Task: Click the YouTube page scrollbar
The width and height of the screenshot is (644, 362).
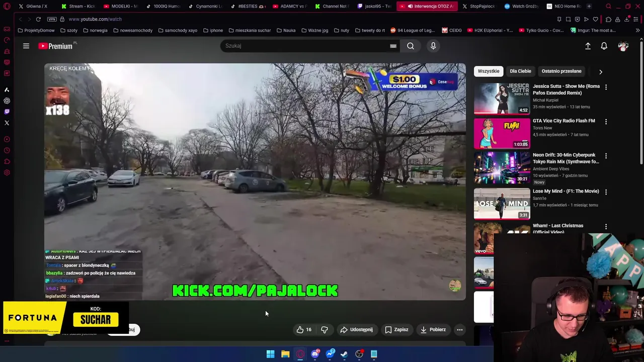Action: pyautogui.click(x=640, y=103)
